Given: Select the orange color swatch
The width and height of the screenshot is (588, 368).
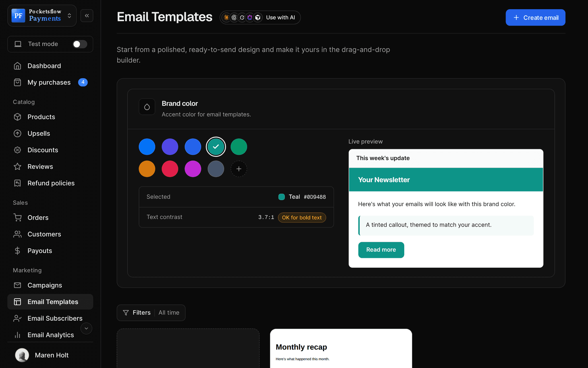Looking at the screenshot, I should (x=147, y=169).
